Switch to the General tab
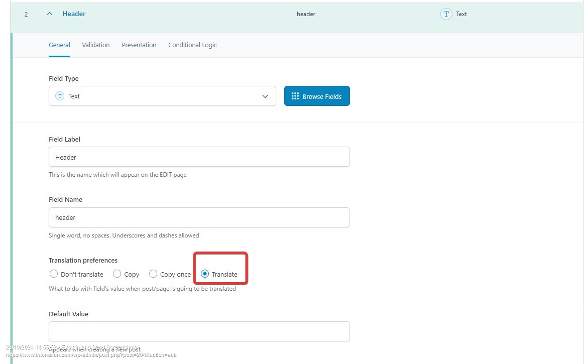The image size is (588, 364). pyautogui.click(x=59, y=45)
